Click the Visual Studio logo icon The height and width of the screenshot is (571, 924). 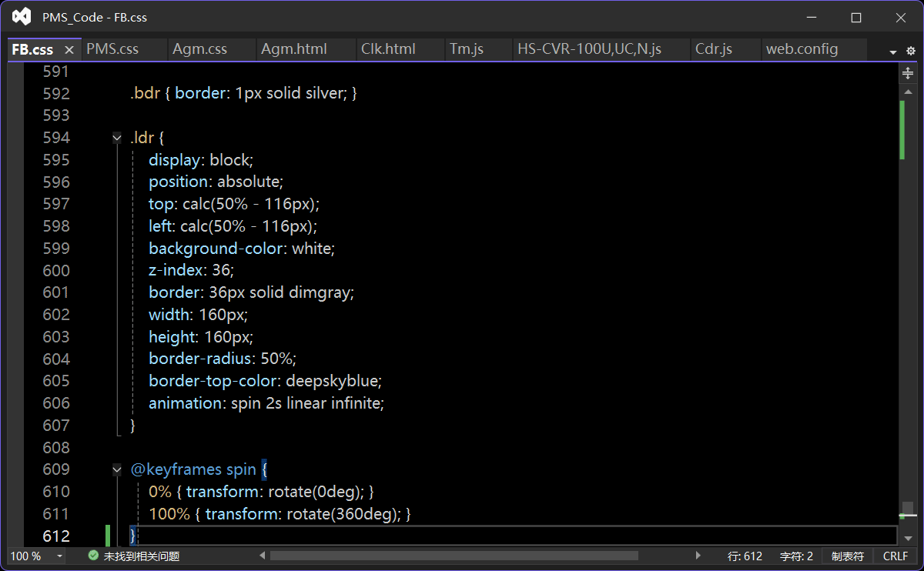pyautogui.click(x=22, y=17)
